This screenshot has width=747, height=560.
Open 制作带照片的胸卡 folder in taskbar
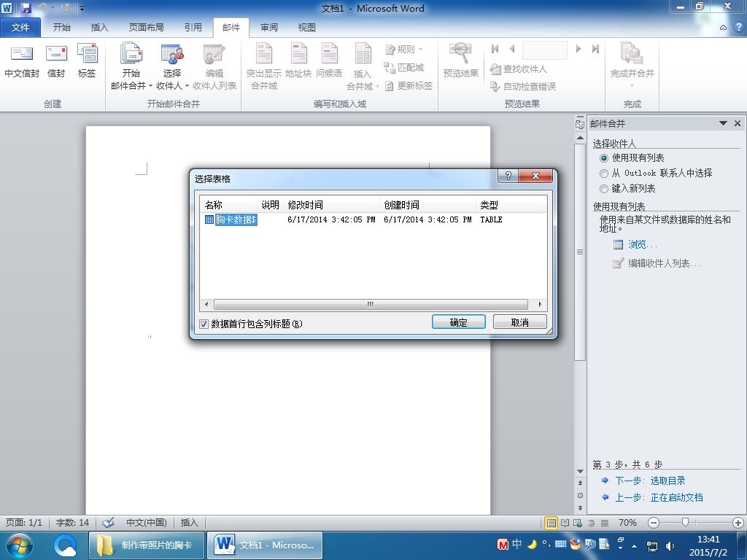coord(146,545)
